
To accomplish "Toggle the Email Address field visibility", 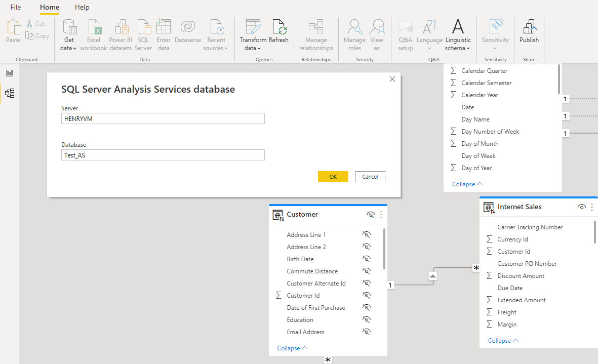I will pos(366,332).
